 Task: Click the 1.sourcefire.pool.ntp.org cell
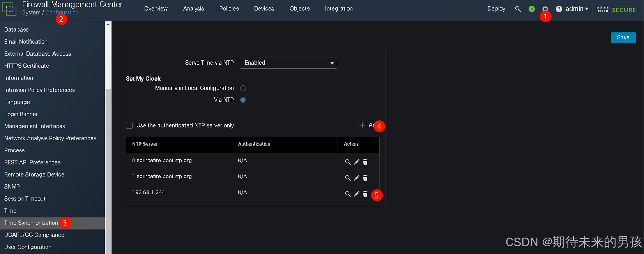[x=179, y=177]
